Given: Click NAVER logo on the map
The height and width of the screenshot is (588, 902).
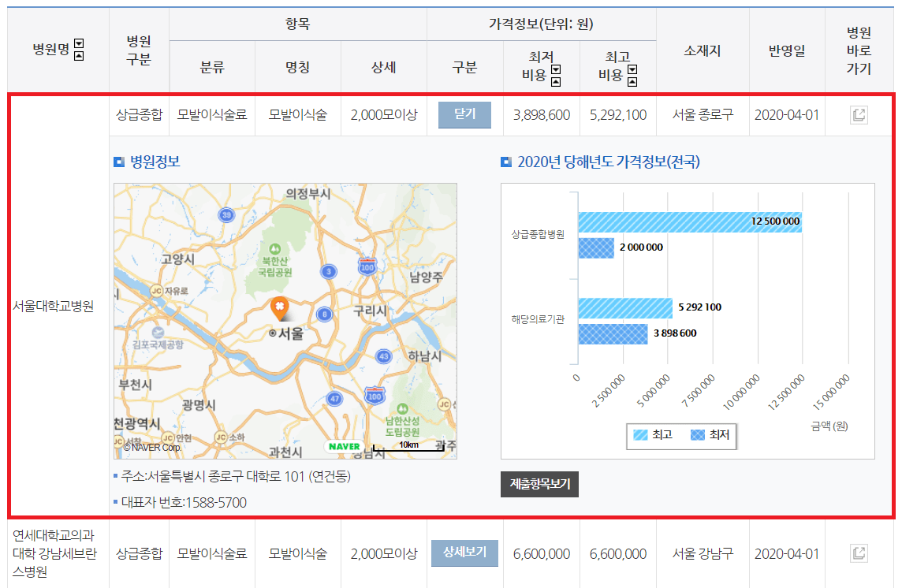Looking at the screenshot, I should click(x=345, y=446).
